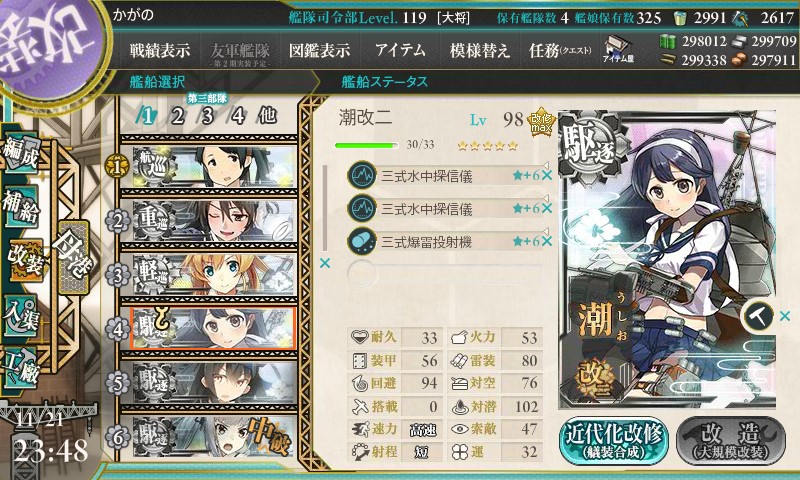
Task: Click the X to remove all equipment
Action: coord(324,263)
